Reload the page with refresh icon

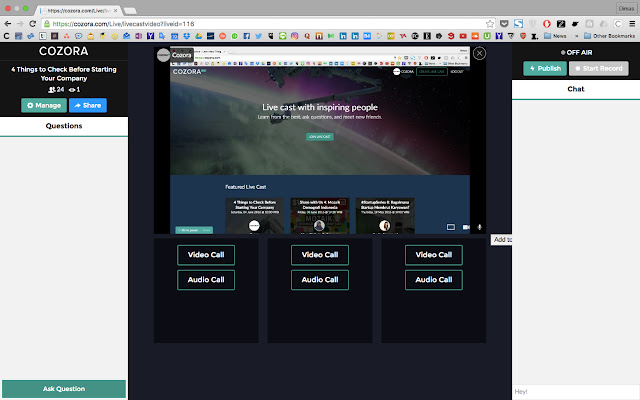click(x=33, y=24)
